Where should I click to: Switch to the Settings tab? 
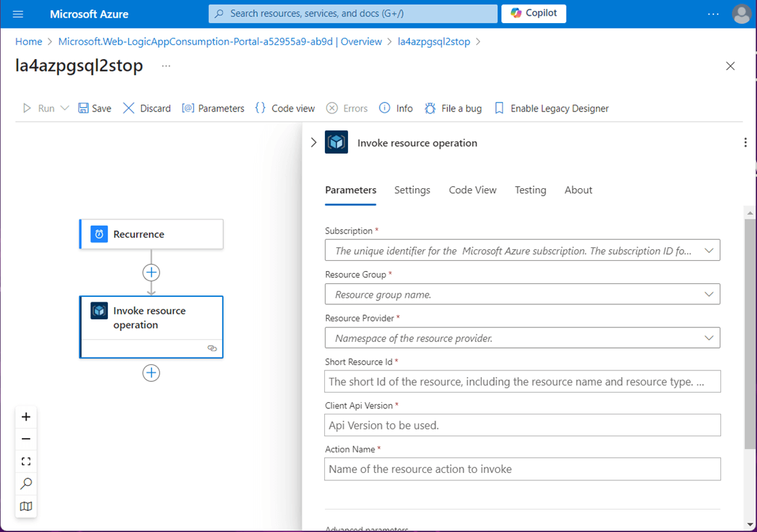coord(412,190)
